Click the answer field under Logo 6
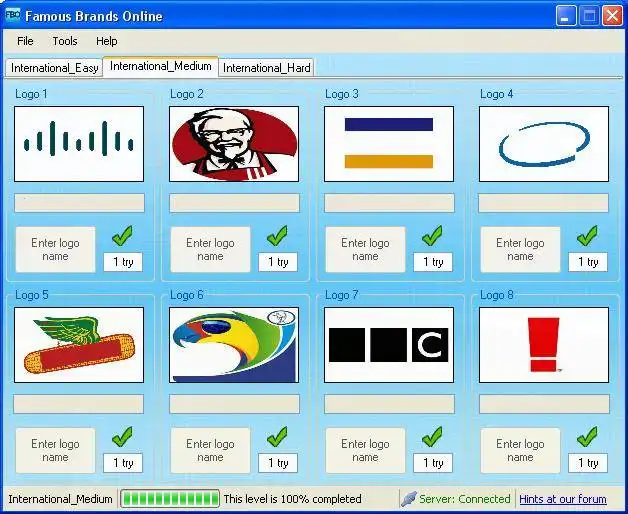 click(234, 404)
